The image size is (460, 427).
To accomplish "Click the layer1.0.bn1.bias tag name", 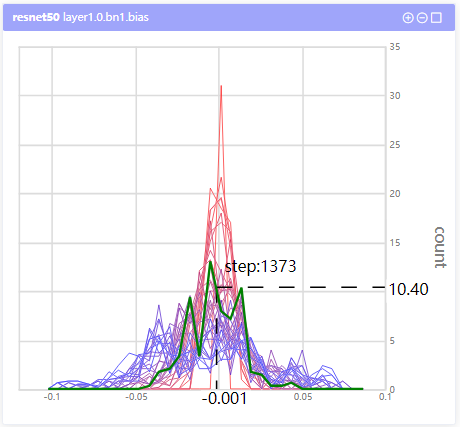I will click(x=106, y=17).
